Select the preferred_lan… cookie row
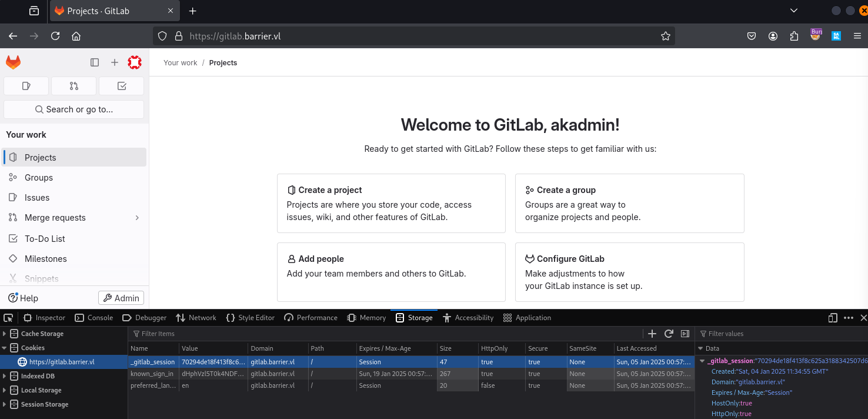Screen dimensions: 868x419 point(411,385)
